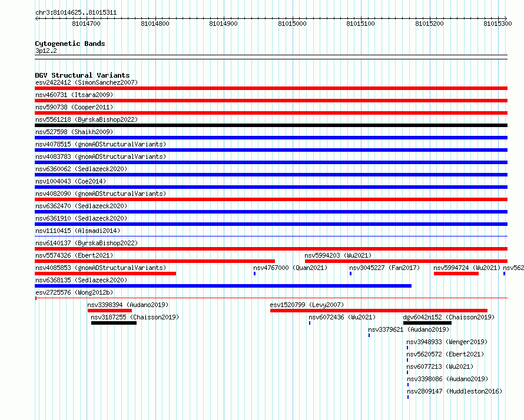
Task: Click the red bar under esv1520799
Action: (x=379, y=311)
